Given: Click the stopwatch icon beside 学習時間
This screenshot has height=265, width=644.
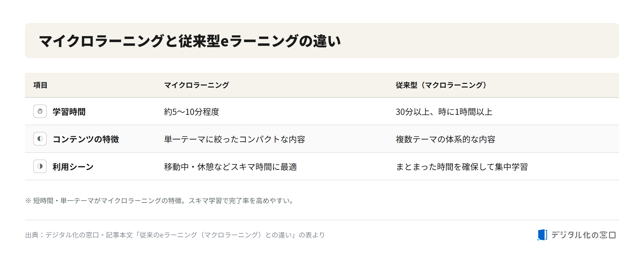Looking at the screenshot, I should coord(40,111).
